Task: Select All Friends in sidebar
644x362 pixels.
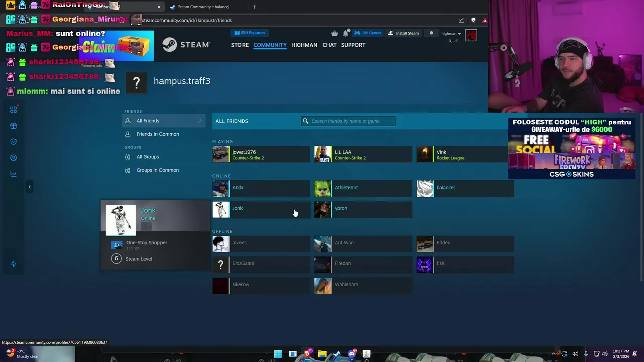Action: coord(164,121)
